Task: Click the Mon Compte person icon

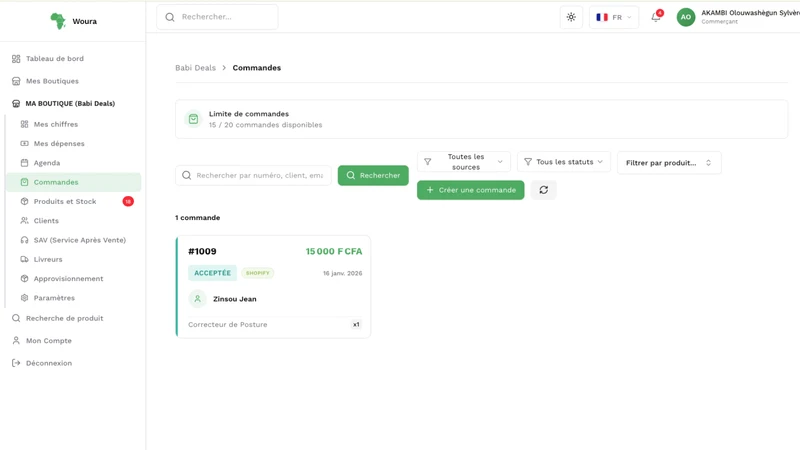Action: click(16, 341)
